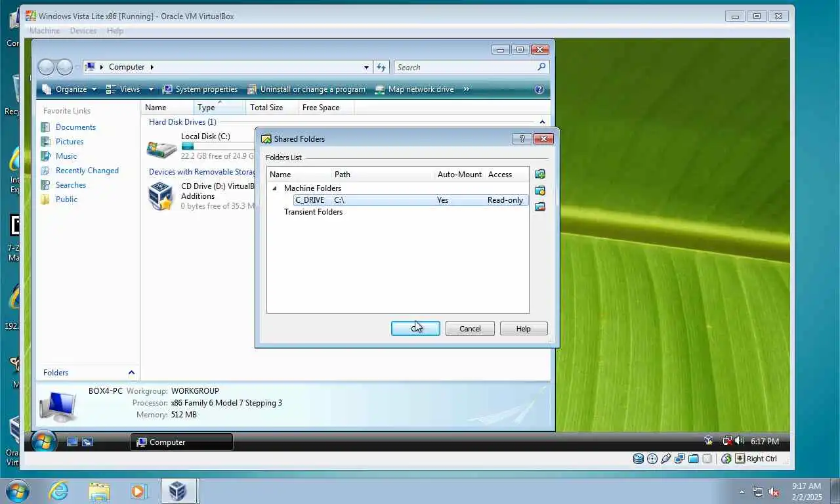Click the Explorer Forward arrow
Image resolution: width=840 pixels, height=504 pixels.
click(64, 67)
